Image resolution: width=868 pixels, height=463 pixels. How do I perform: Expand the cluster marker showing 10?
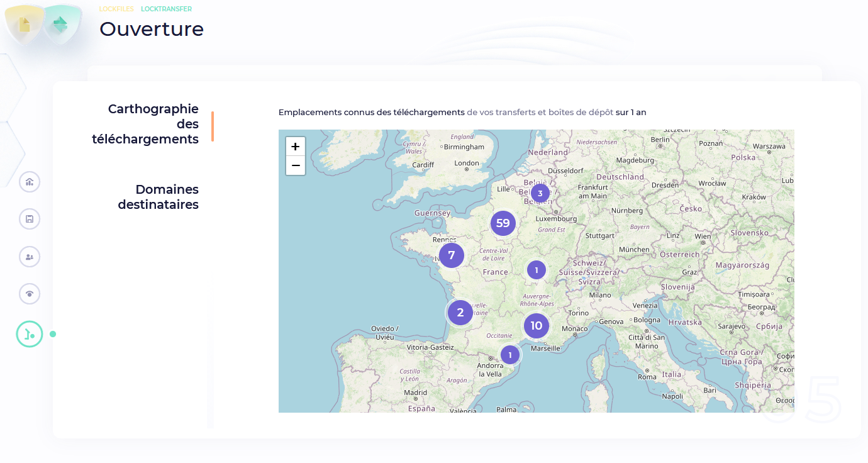coord(536,326)
